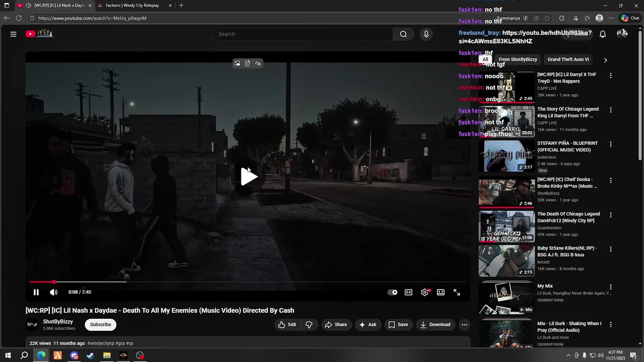Toggle the autoplay switch

point(392,292)
